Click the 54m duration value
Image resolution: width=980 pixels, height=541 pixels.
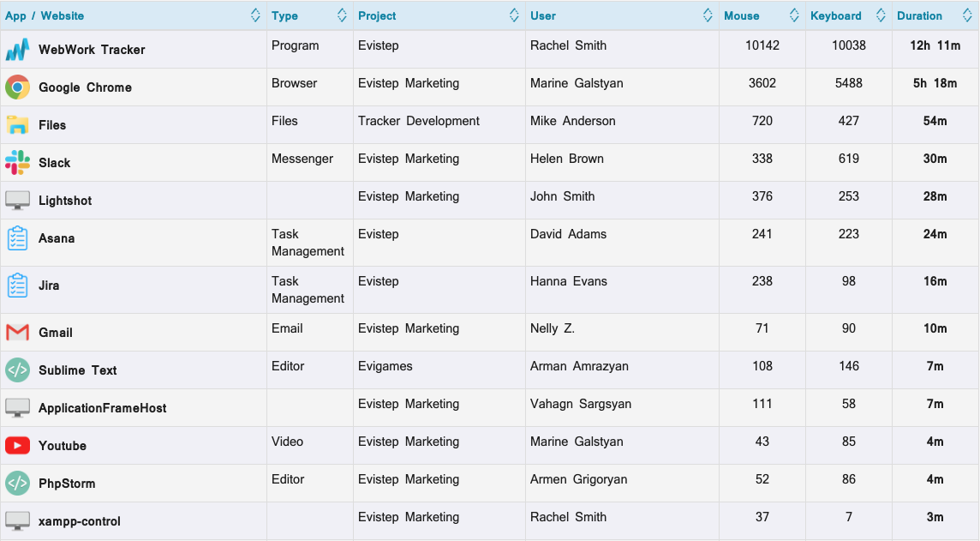point(935,122)
